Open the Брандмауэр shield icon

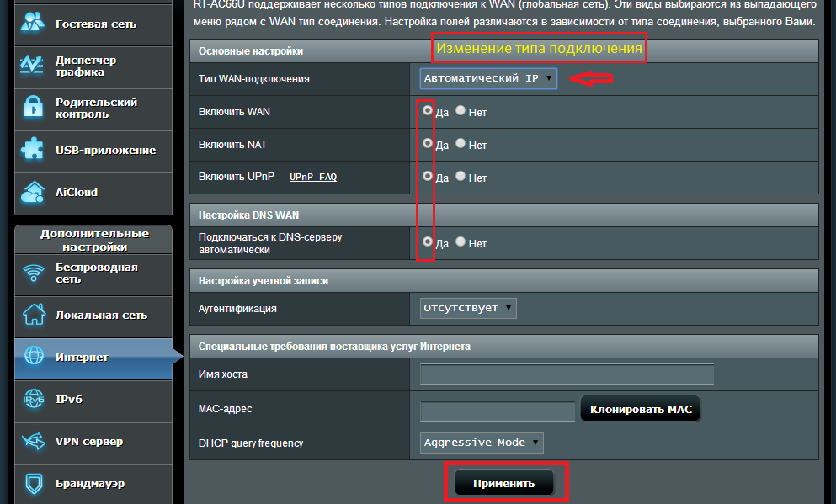click(34, 484)
